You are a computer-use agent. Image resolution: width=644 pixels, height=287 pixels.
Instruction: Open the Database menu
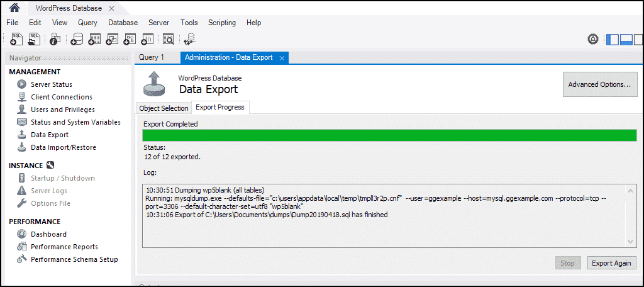123,23
